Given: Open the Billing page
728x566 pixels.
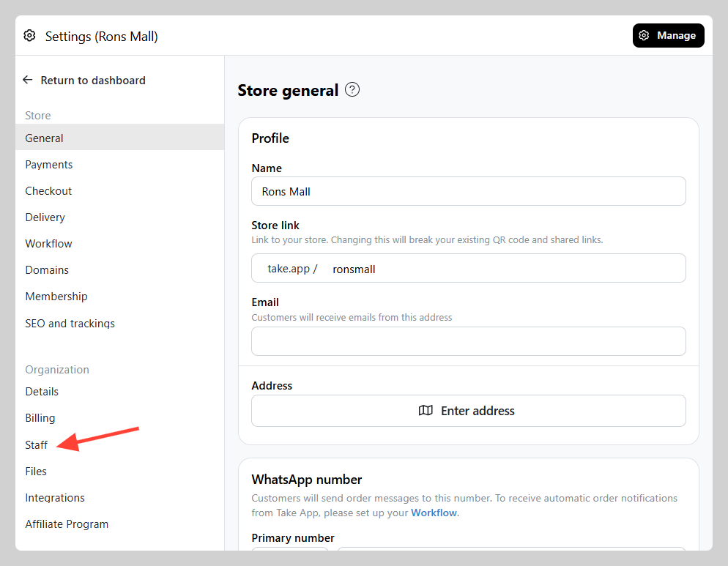Looking at the screenshot, I should click(40, 418).
